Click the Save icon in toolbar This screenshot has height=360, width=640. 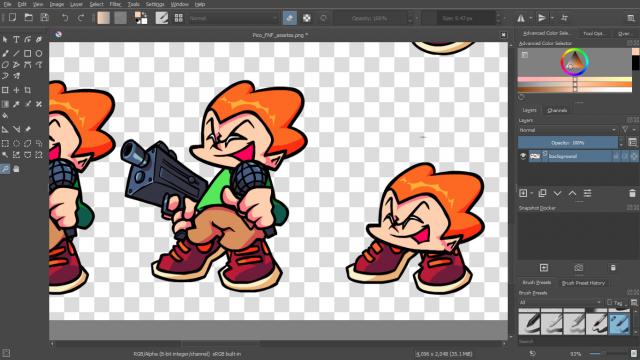[44, 18]
